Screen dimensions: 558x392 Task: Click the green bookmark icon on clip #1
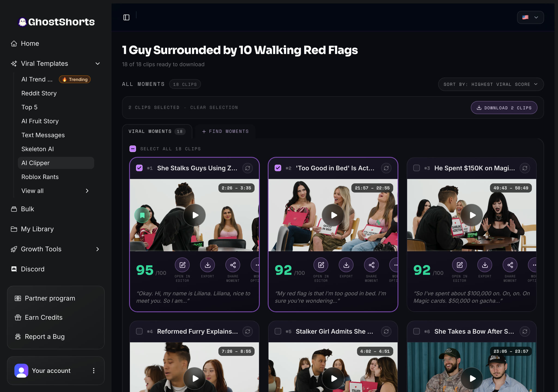(x=142, y=215)
